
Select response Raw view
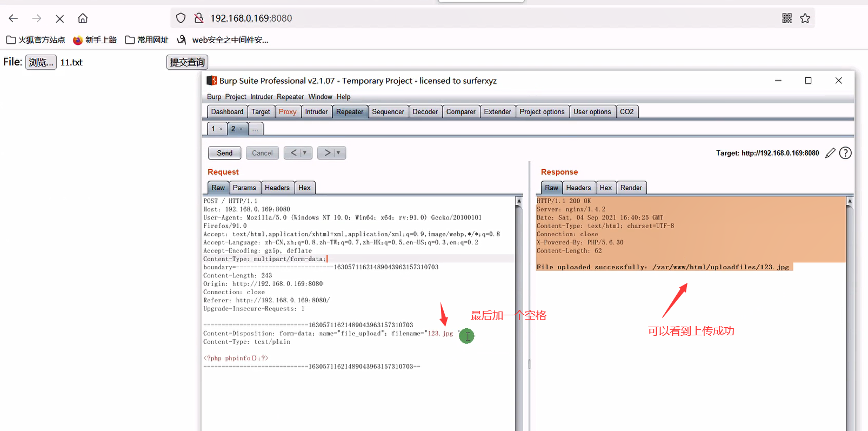[552, 188]
